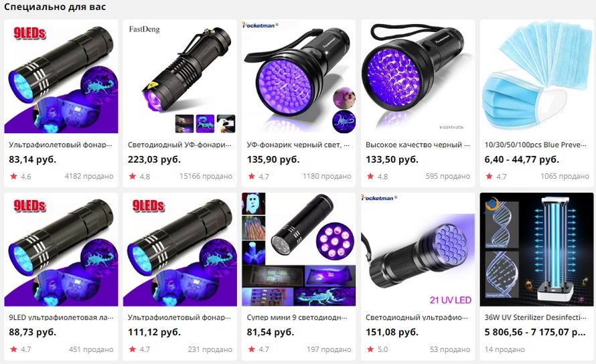Open the 21 UV LED flashlight image
This screenshot has height=364, width=596.
(x=418, y=250)
